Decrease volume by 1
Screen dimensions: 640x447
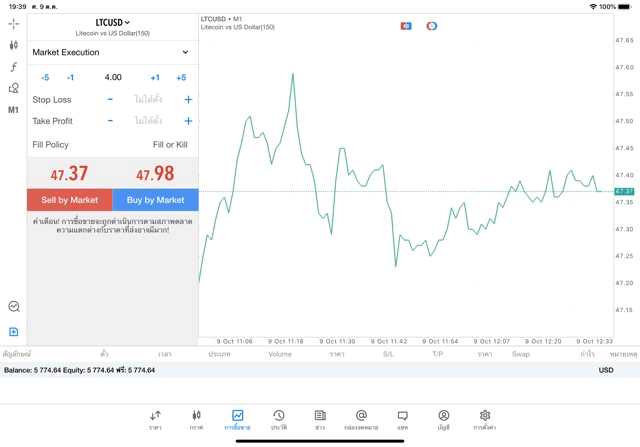[x=70, y=78]
